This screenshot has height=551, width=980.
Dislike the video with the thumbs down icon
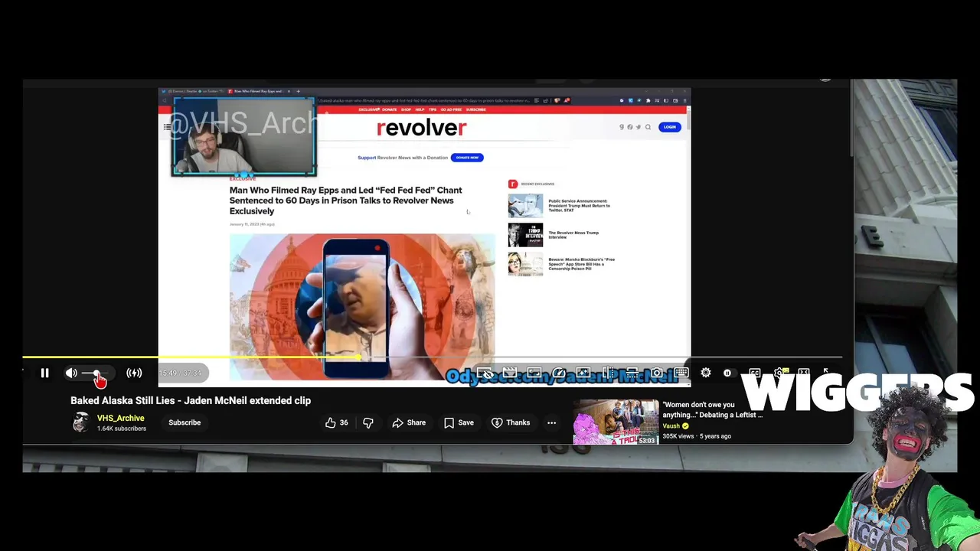[x=368, y=422]
